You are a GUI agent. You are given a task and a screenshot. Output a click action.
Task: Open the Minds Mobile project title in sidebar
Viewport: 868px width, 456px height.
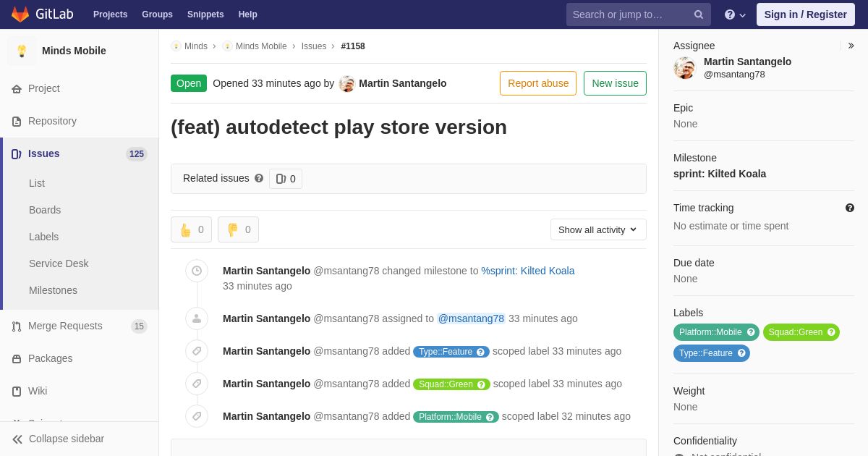[74, 51]
